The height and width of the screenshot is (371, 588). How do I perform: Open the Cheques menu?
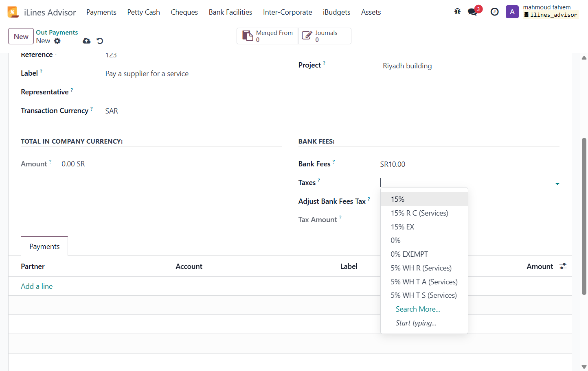click(184, 12)
